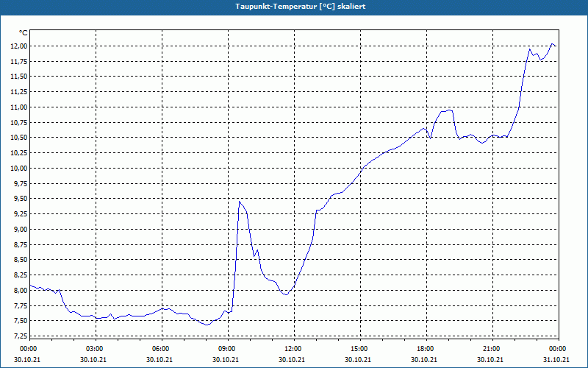Click the "21:00" x-axis time label
This screenshot has width=588, height=368.
(492, 349)
